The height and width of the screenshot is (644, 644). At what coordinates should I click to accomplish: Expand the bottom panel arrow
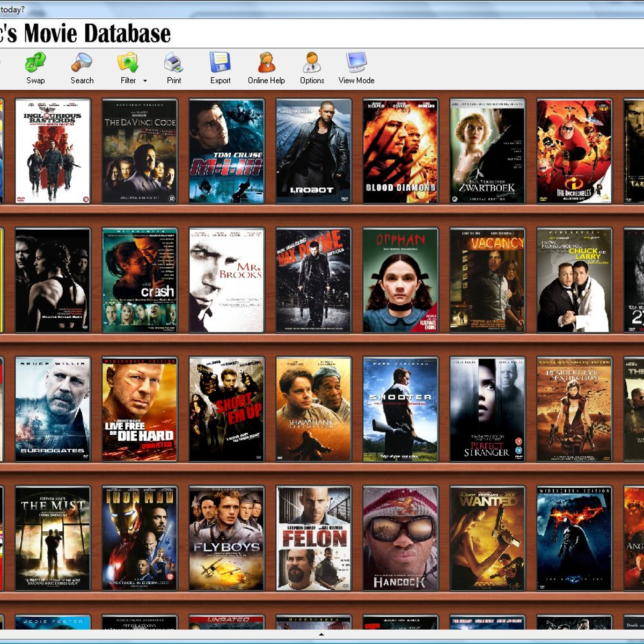pos(321,634)
